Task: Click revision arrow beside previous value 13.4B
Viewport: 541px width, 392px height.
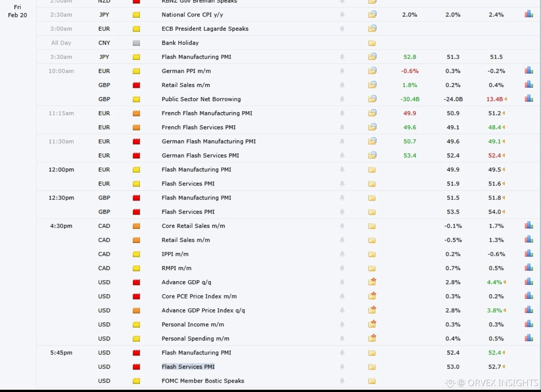Action: (506, 99)
